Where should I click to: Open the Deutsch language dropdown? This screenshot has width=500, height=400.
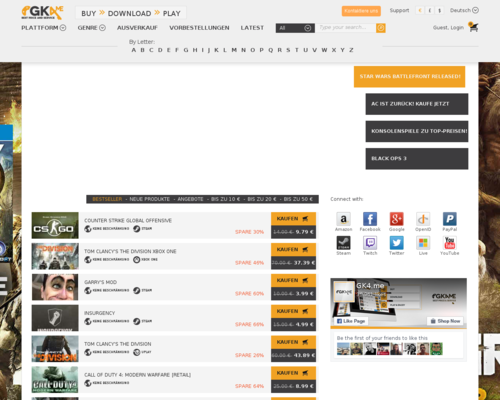pos(464,10)
